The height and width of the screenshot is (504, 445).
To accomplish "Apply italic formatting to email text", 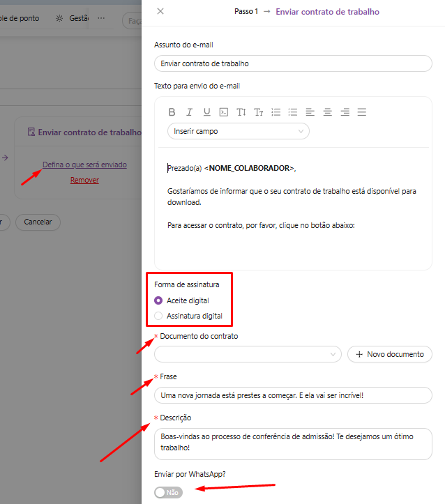I will 189,112.
